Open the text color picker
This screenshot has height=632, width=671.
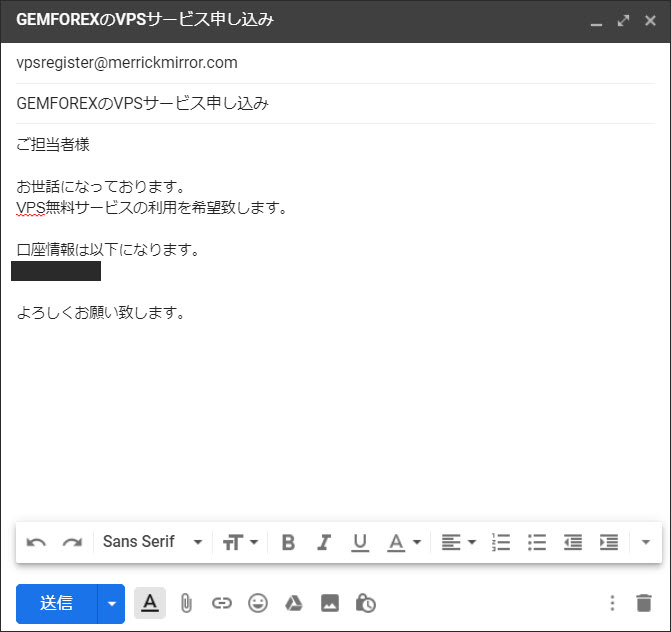(x=404, y=543)
